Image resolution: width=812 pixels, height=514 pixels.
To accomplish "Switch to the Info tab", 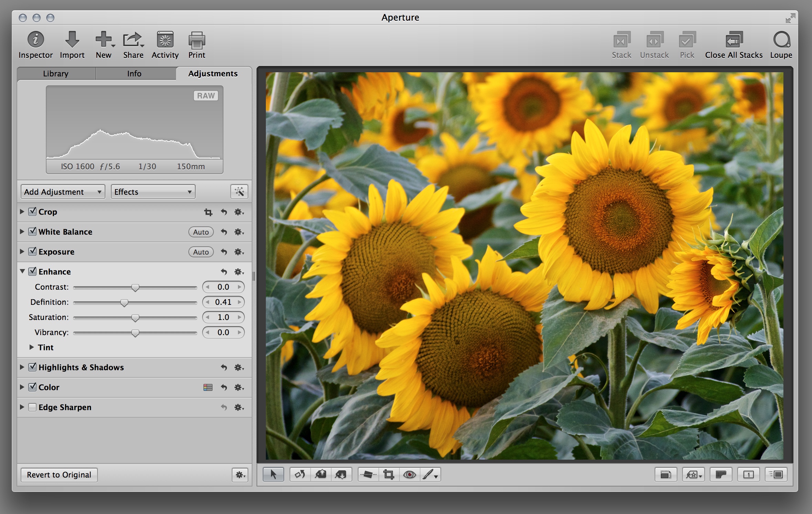I will tap(134, 74).
